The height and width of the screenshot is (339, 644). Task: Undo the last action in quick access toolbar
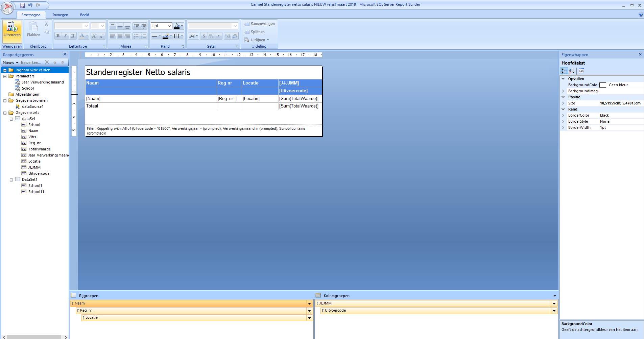30,5
